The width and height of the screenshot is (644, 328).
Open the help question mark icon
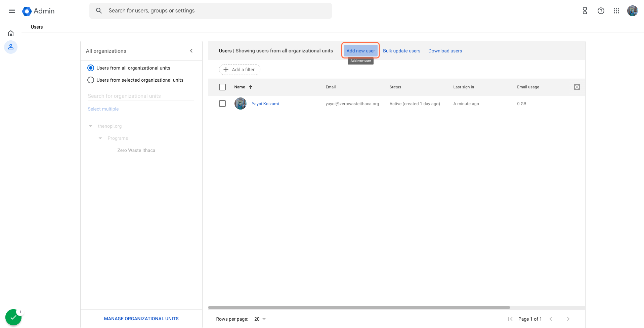tap(601, 11)
